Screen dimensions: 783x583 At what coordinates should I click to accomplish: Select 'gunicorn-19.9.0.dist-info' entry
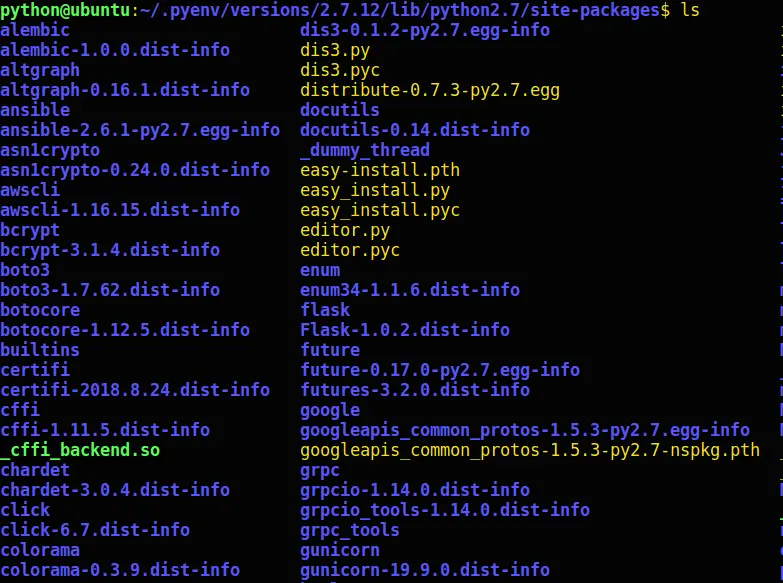(425, 570)
